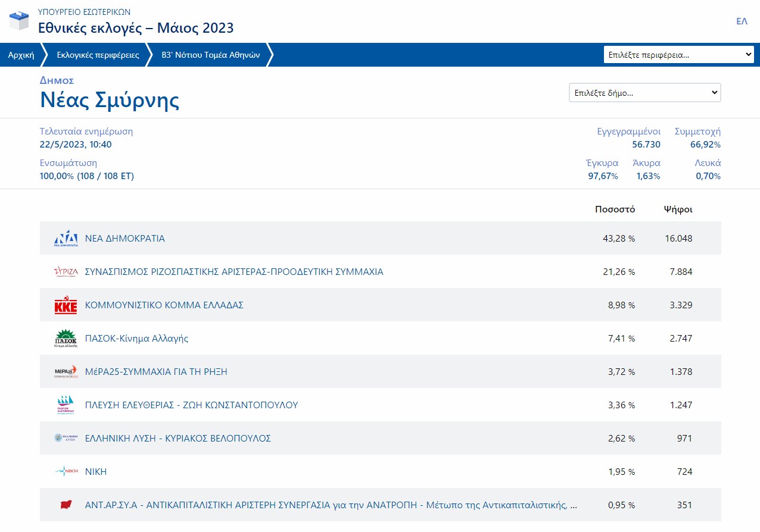Click the ΠΑΣΟΚ-Κίνημα Αλλαγής party name
760x532 pixels.
point(137,339)
